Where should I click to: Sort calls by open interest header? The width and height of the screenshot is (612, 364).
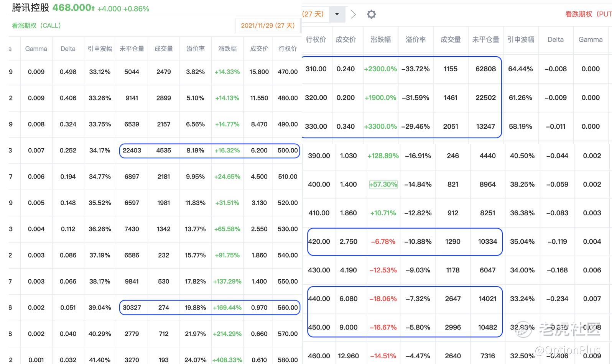click(132, 49)
